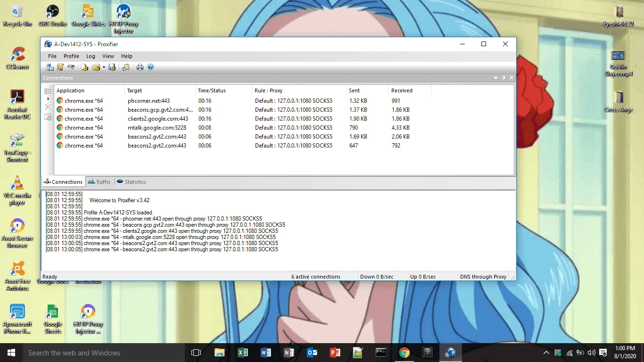Screen dimensions: 644x362
Task: Open Chrome from the taskbar
Action: point(404,353)
